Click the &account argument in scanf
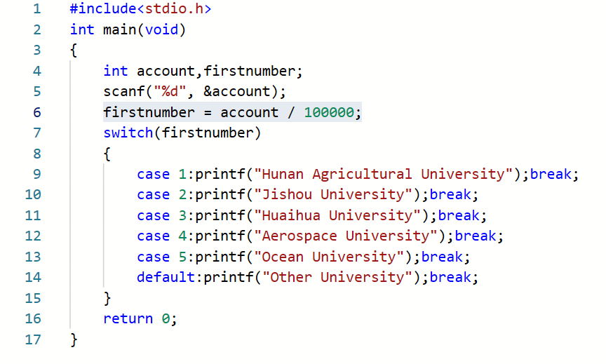606x364 pixels. point(237,91)
